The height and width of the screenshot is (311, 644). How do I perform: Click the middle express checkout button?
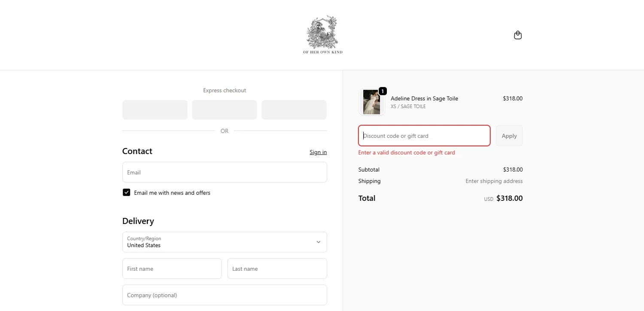point(225,110)
